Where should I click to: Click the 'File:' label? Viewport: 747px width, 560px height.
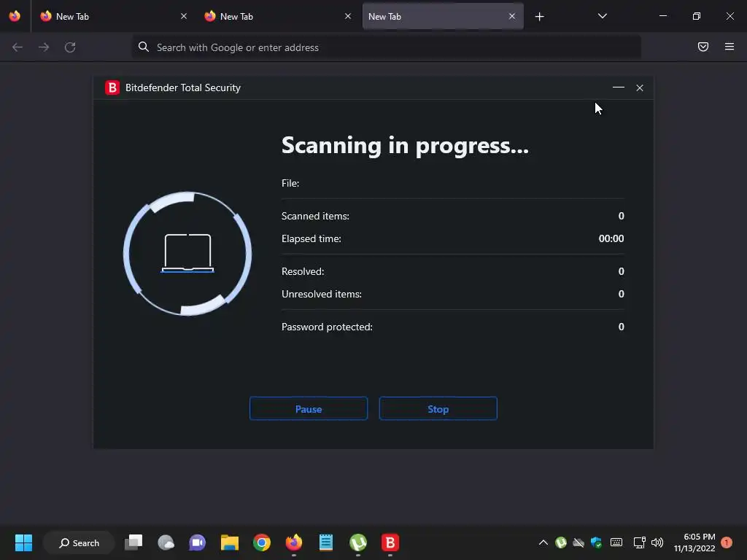tap(290, 183)
